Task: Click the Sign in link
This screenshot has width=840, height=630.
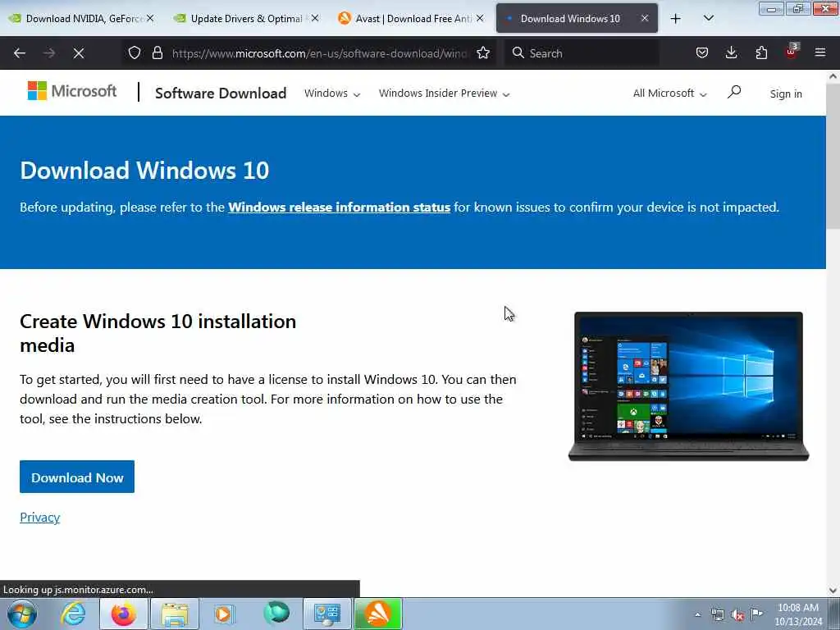Action: 785,94
